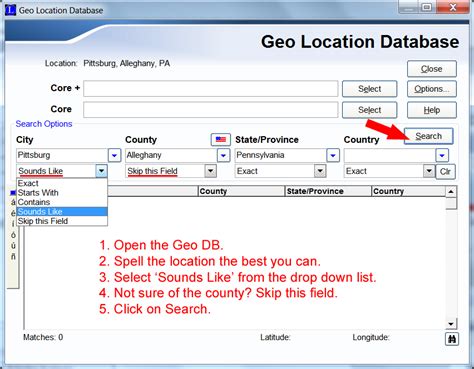
Task: Toggle the City Sounds Like combo arrow
Action: 101,171
